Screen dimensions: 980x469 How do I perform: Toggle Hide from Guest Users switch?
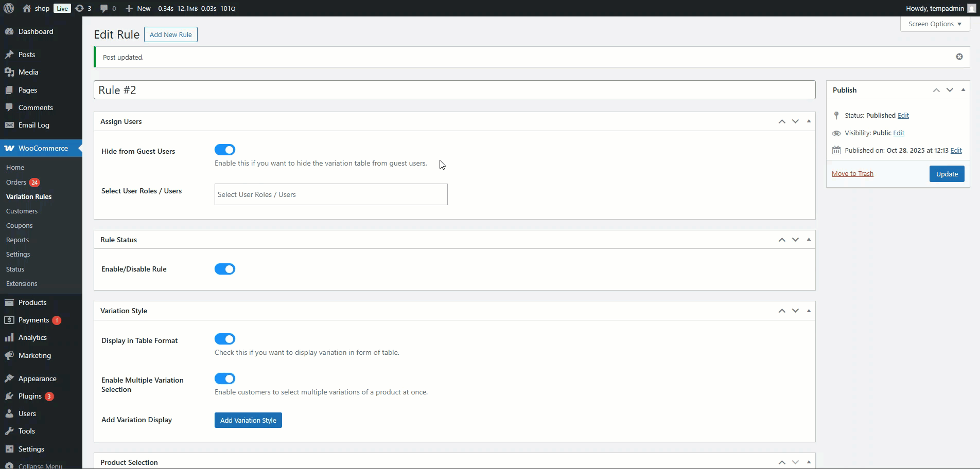coord(225,150)
